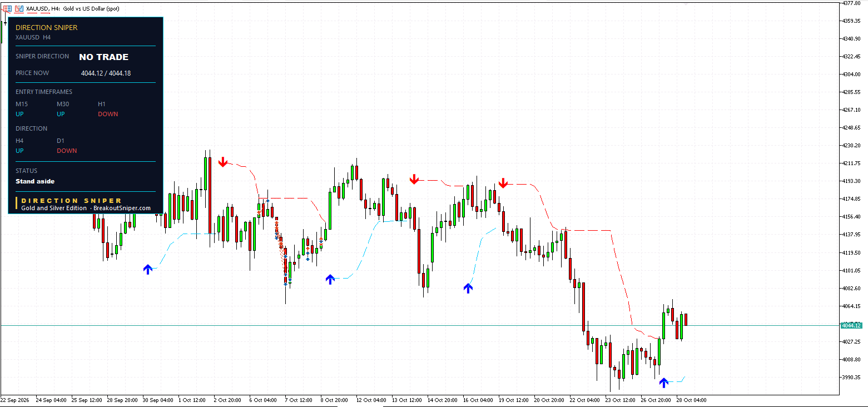Click the 4230.20 price scale label

[852, 145]
